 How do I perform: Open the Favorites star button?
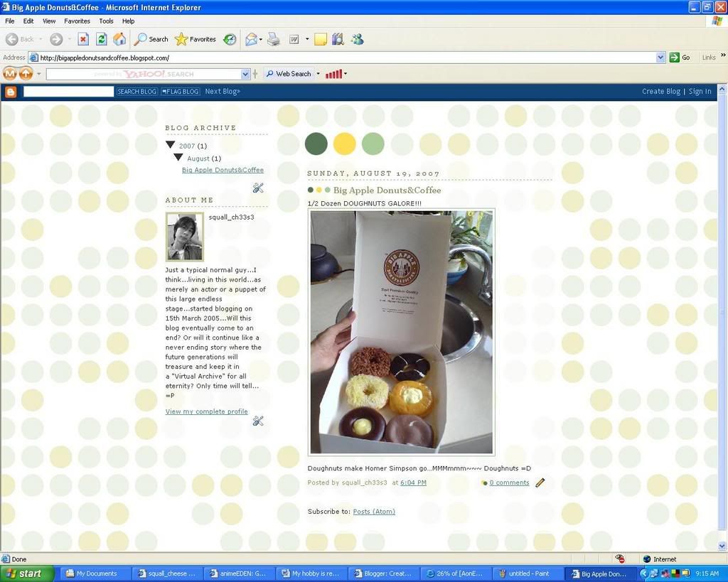[195, 40]
